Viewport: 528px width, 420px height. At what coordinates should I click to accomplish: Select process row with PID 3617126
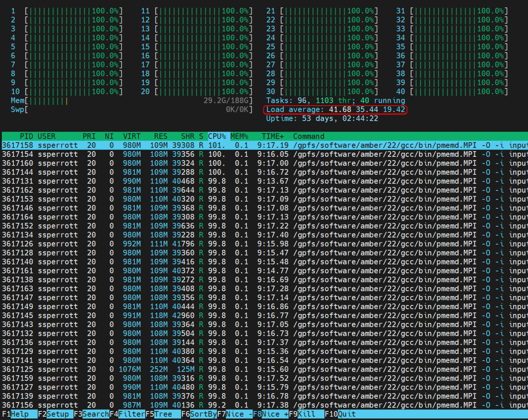pyautogui.click(x=265, y=244)
